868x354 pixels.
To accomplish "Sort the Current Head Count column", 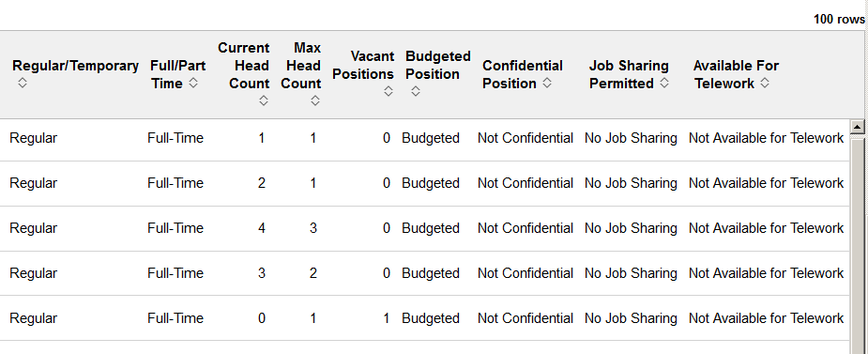I will [264, 100].
